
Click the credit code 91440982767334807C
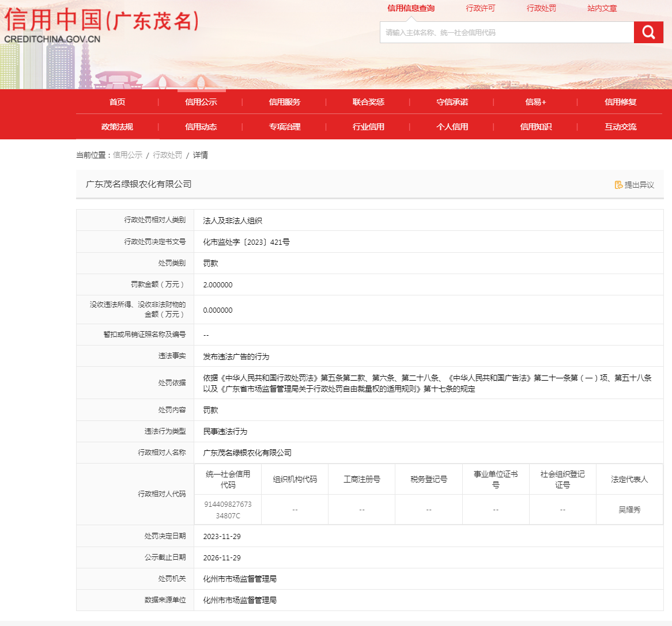pos(228,510)
